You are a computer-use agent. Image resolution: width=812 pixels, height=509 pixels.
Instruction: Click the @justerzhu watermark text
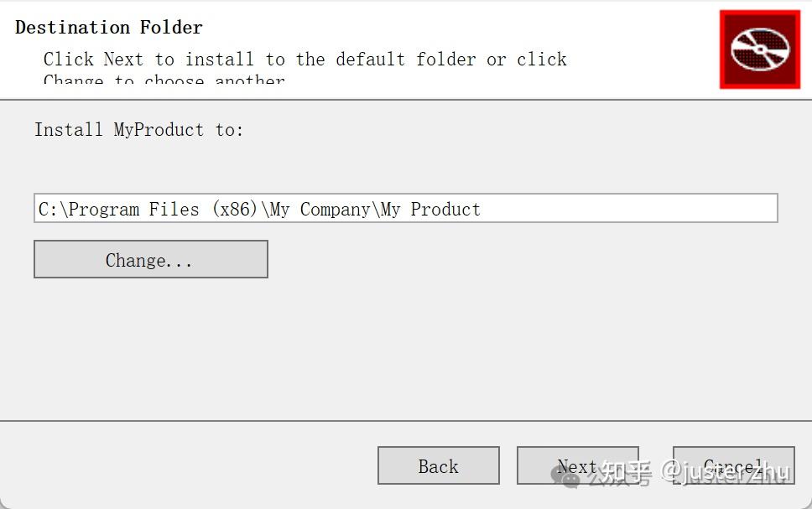(x=726, y=474)
